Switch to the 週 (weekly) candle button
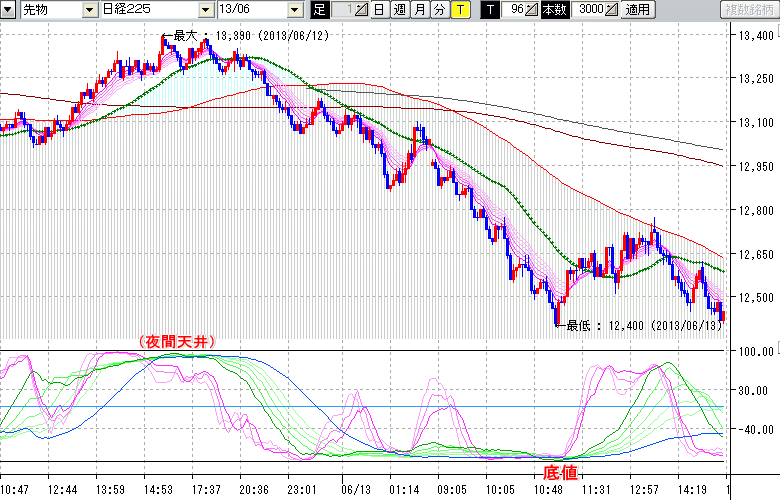Screen dimensions: 780x500 (399, 10)
